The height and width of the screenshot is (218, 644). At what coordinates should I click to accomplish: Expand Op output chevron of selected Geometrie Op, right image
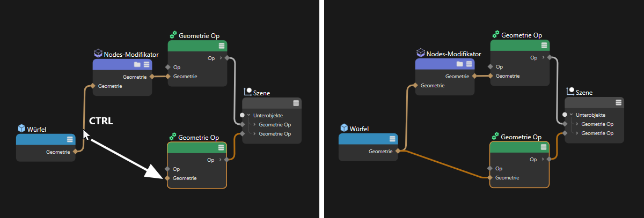coord(544,160)
